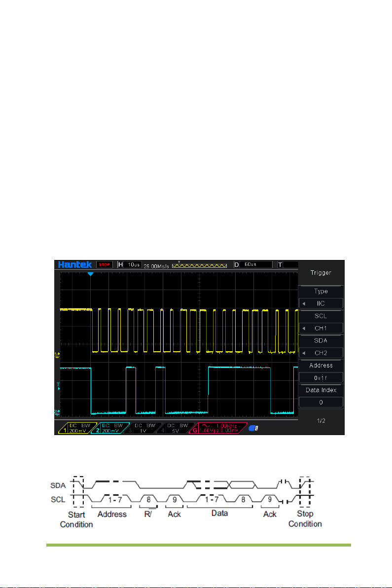
Task: Click the Address menu label
Action: (321, 366)
